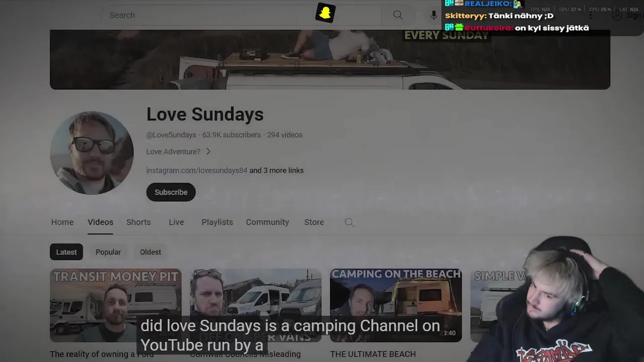Open the Community tab
Image resolution: width=644 pixels, height=362 pixels.
(267, 222)
